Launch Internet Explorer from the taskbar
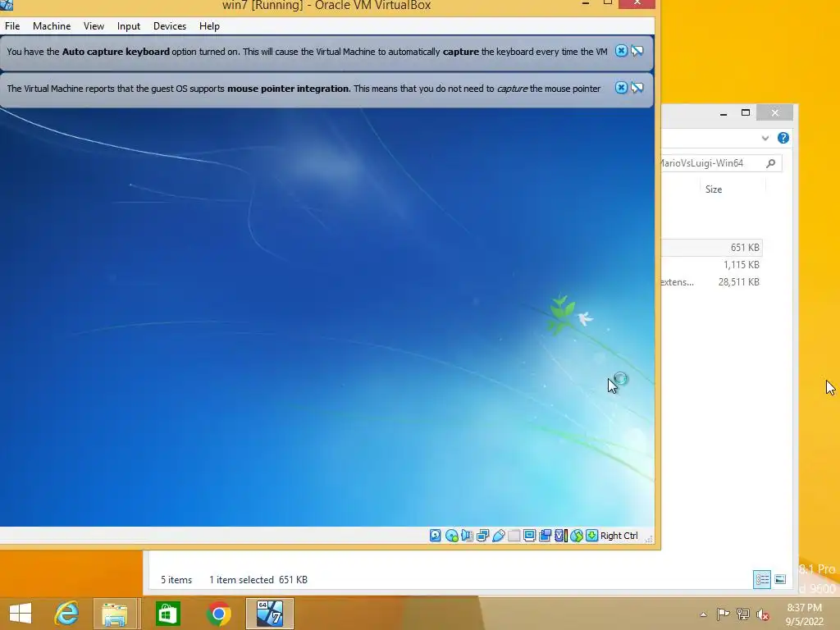The image size is (840, 630). pos(67,614)
